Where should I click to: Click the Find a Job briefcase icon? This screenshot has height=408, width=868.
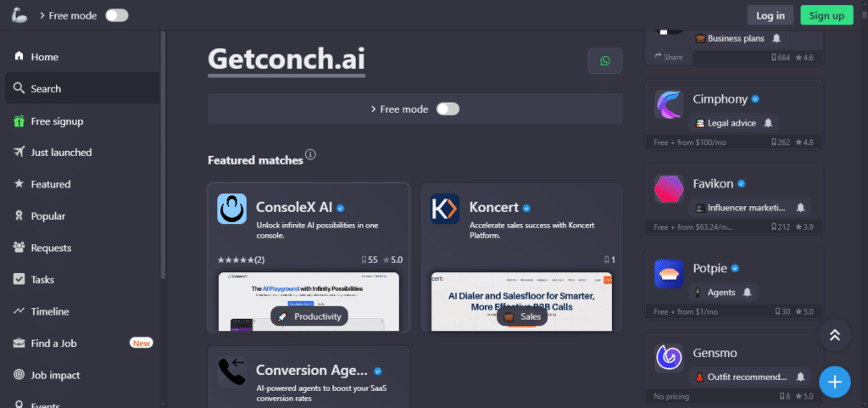19,344
